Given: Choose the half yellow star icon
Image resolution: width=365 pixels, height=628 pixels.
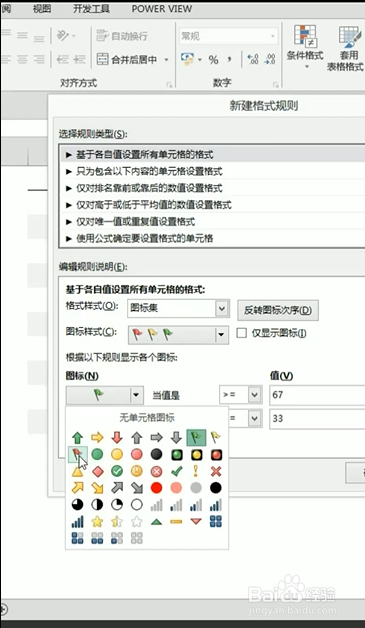Looking at the screenshot, I should pos(117,521).
